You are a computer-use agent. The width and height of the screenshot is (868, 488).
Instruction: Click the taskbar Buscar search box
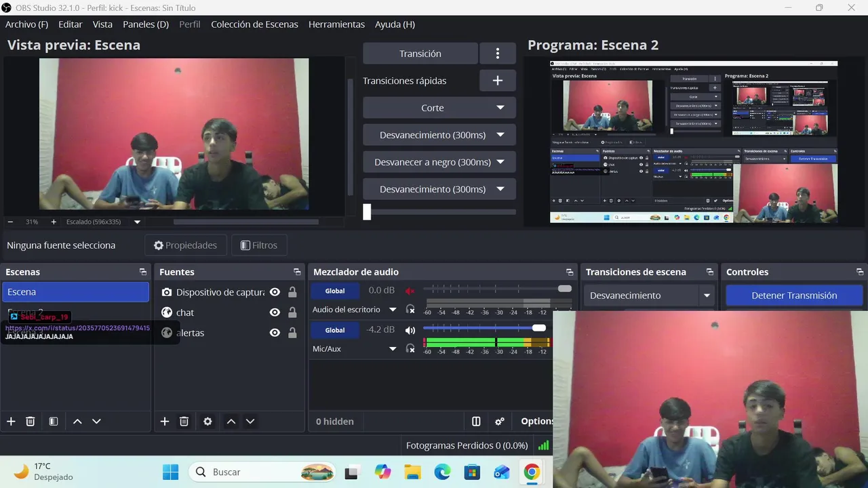263,472
